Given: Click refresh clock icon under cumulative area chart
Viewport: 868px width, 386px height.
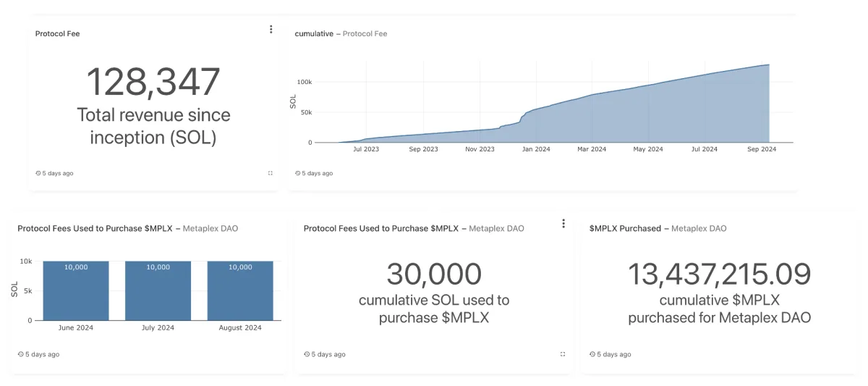Looking at the screenshot, I should (x=298, y=174).
